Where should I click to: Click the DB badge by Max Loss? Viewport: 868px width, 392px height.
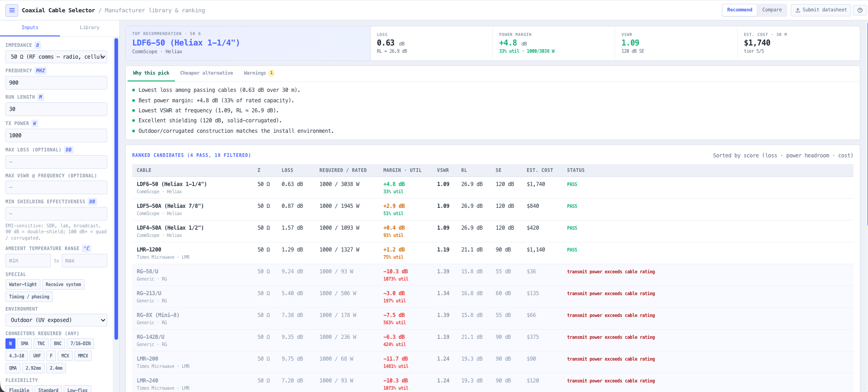[69, 150]
